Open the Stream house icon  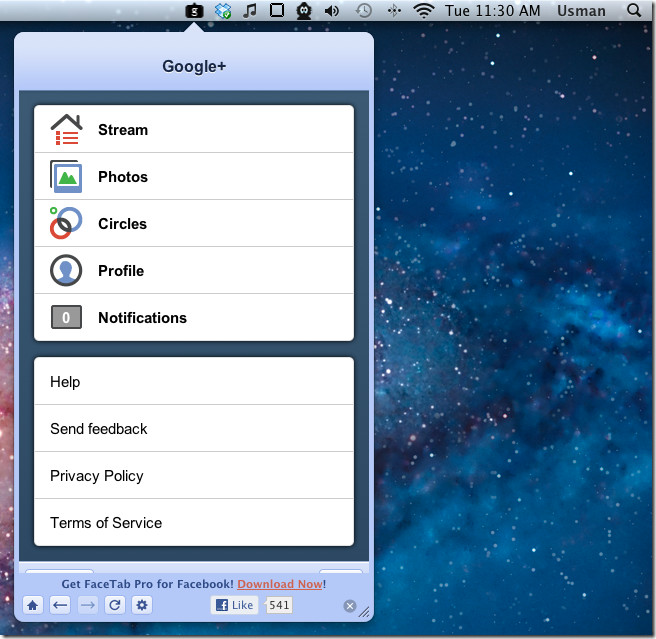pyautogui.click(x=66, y=129)
